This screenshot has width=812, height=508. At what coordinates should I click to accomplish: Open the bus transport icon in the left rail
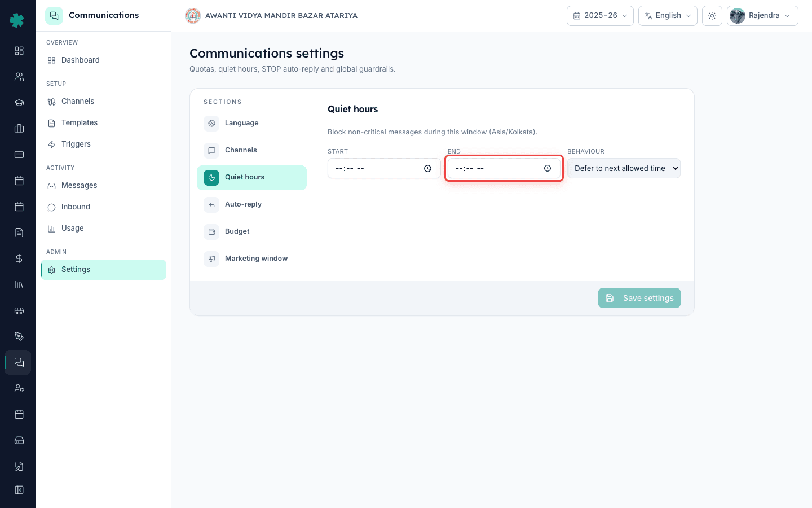click(19, 310)
